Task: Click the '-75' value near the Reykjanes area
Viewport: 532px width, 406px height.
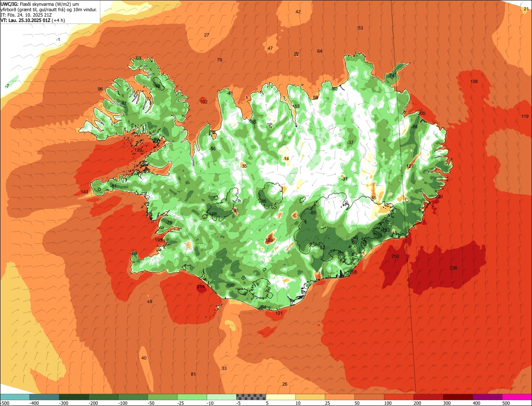Action: (x=169, y=223)
